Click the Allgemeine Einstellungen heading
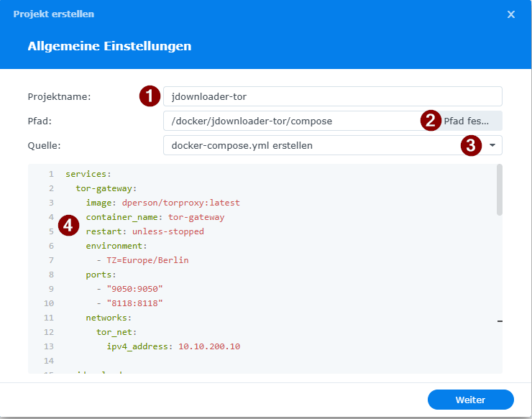532x419 pixels. 109,46
